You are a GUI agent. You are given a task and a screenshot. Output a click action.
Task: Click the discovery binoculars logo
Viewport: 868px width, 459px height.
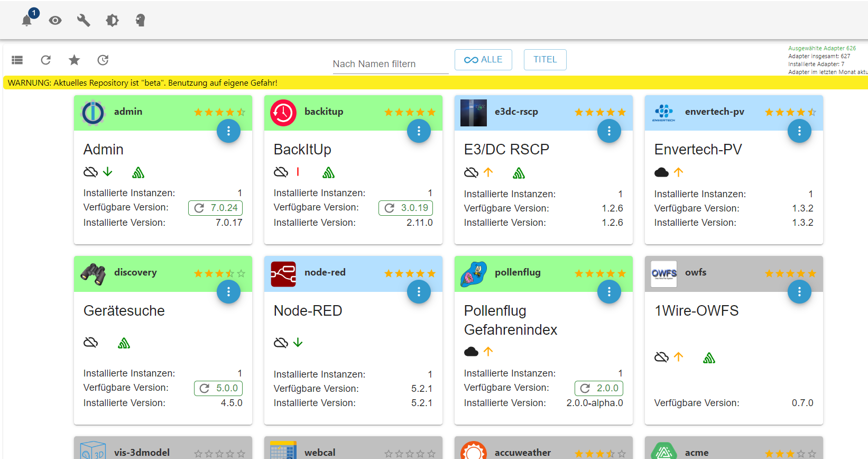[93, 274]
